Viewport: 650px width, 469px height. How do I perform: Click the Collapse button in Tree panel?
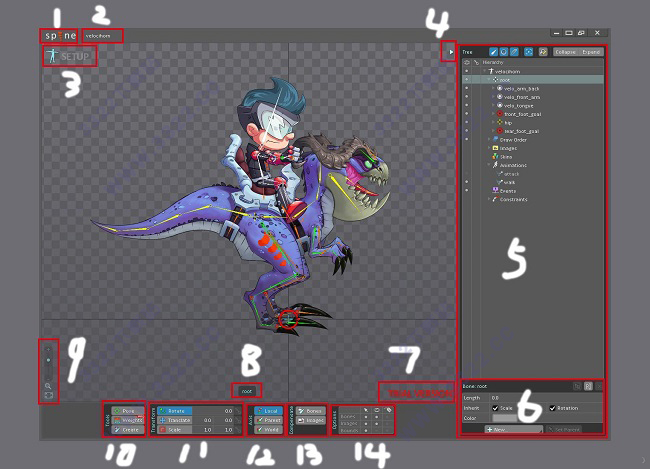pyautogui.click(x=565, y=50)
